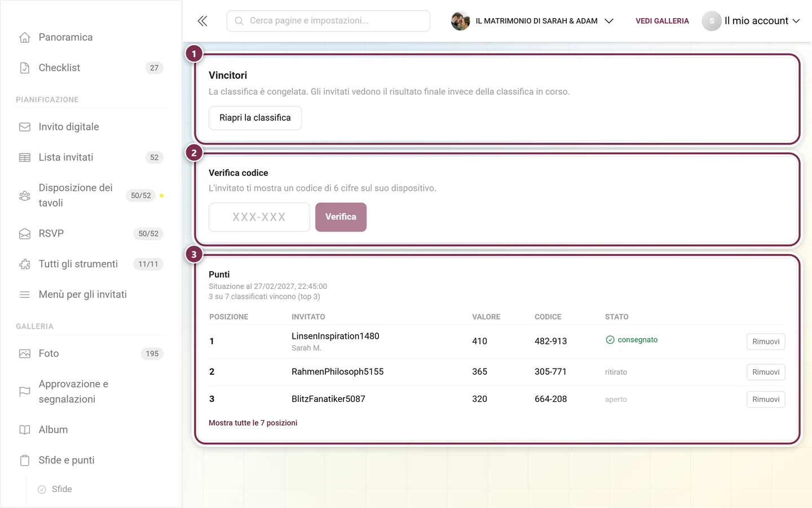Image resolution: width=812 pixels, height=508 pixels.
Task: Click the Verifica button
Action: pyautogui.click(x=341, y=217)
